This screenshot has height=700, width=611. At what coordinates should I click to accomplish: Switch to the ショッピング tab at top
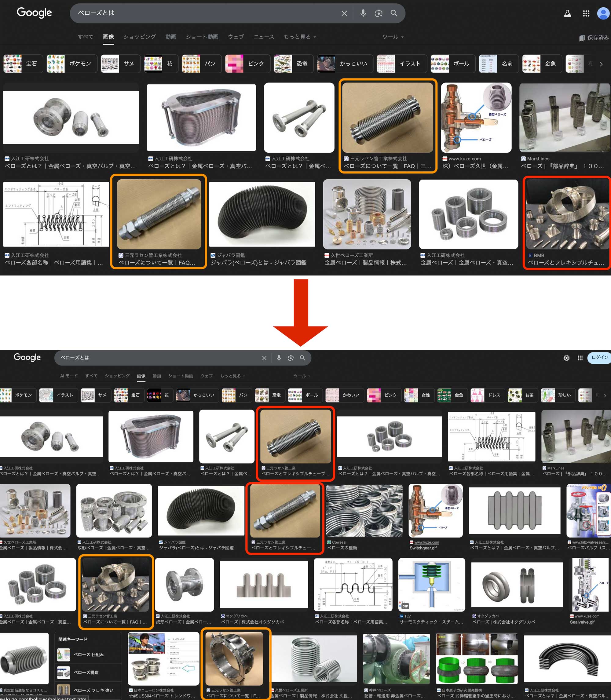139,37
